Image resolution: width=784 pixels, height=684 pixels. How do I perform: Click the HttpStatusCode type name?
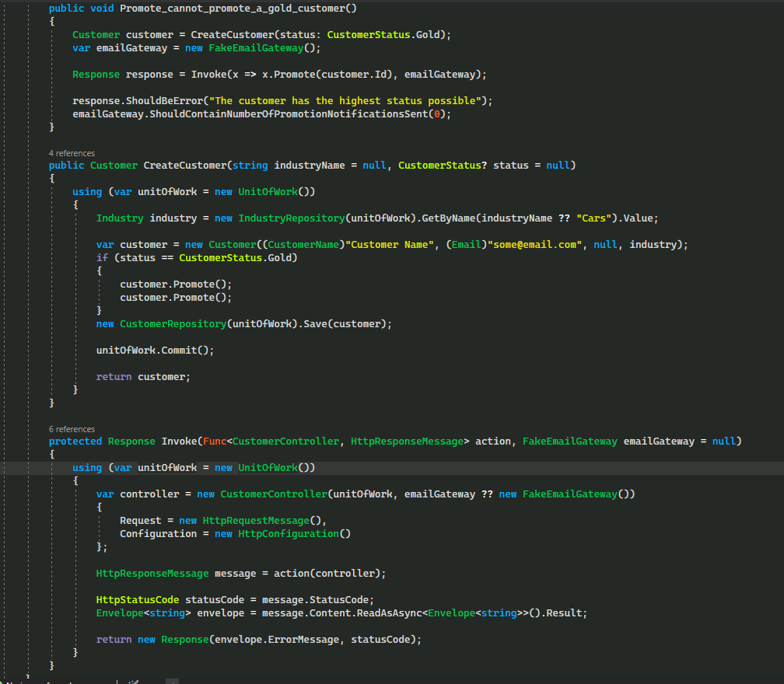(137, 599)
